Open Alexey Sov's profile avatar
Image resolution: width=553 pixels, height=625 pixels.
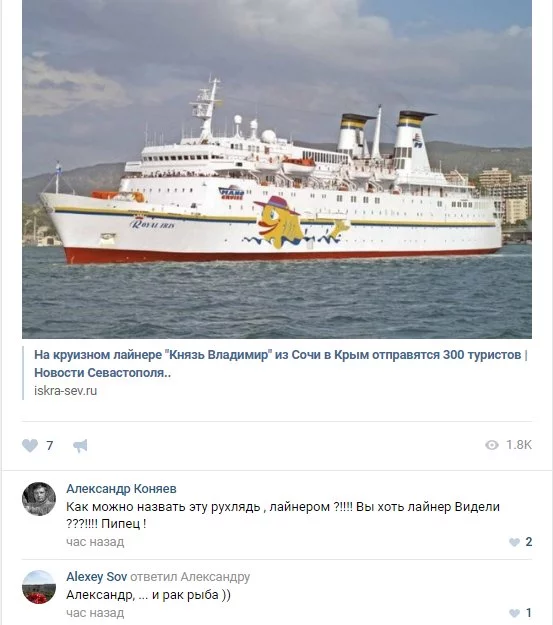point(39,587)
